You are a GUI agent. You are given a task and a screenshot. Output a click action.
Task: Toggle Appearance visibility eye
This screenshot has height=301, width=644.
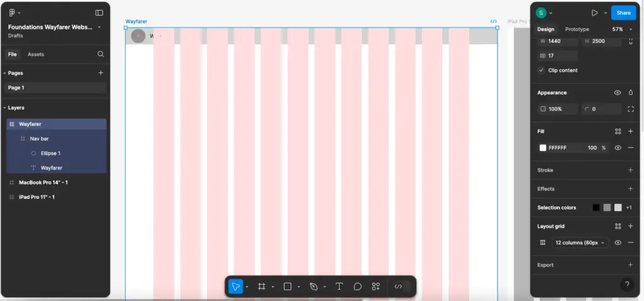pyautogui.click(x=618, y=93)
